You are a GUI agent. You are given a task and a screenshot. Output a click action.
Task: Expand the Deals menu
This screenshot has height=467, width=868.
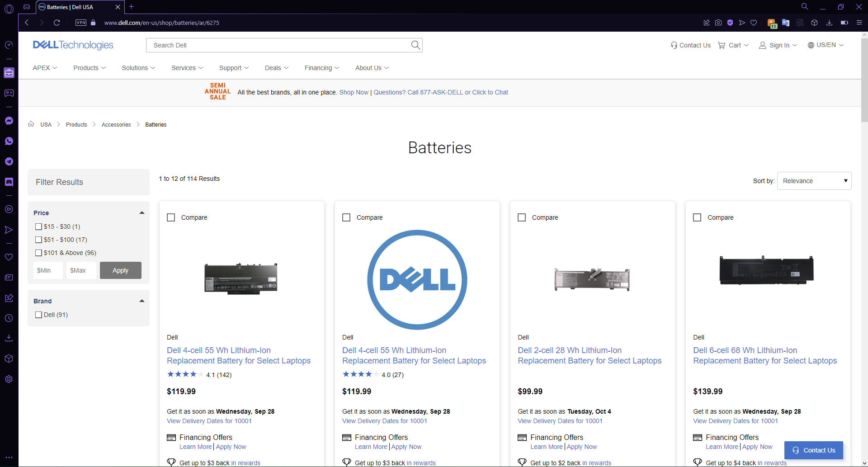click(x=276, y=68)
